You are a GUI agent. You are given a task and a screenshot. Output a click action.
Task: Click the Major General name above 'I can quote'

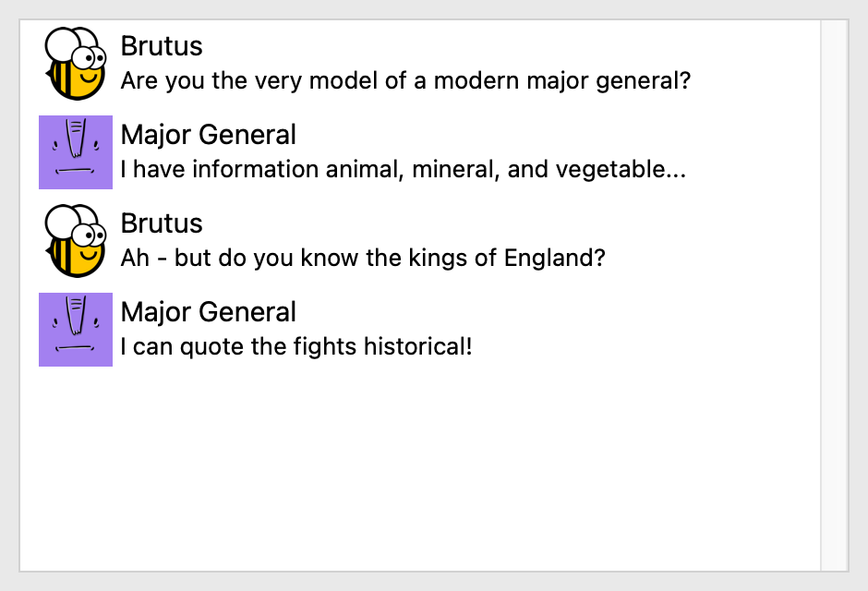[x=209, y=312]
